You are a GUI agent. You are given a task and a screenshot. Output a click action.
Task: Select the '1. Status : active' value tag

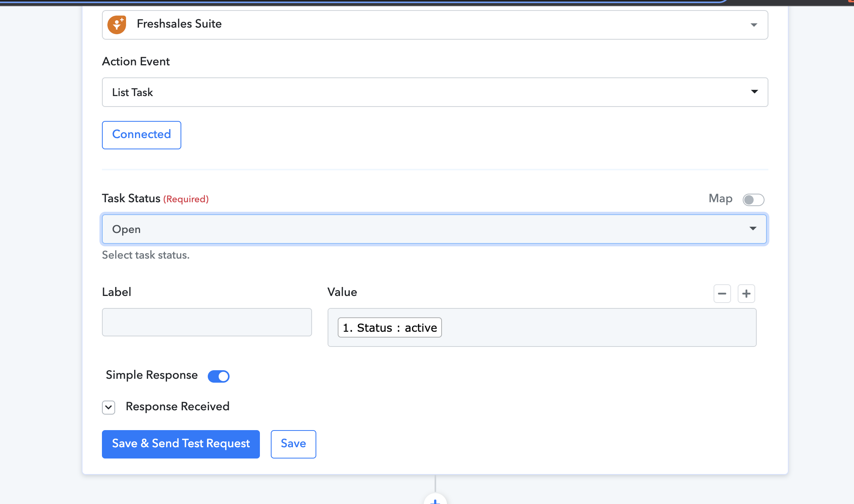[x=389, y=327]
